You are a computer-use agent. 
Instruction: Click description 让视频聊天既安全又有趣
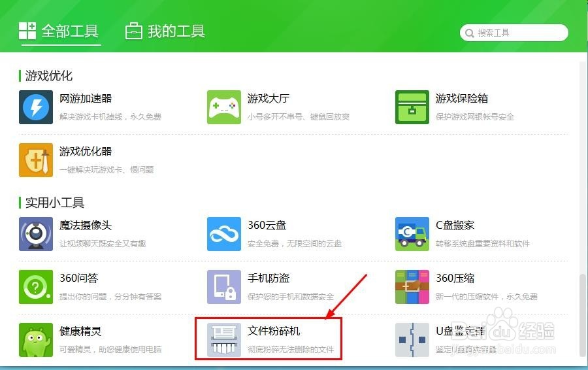(103, 244)
